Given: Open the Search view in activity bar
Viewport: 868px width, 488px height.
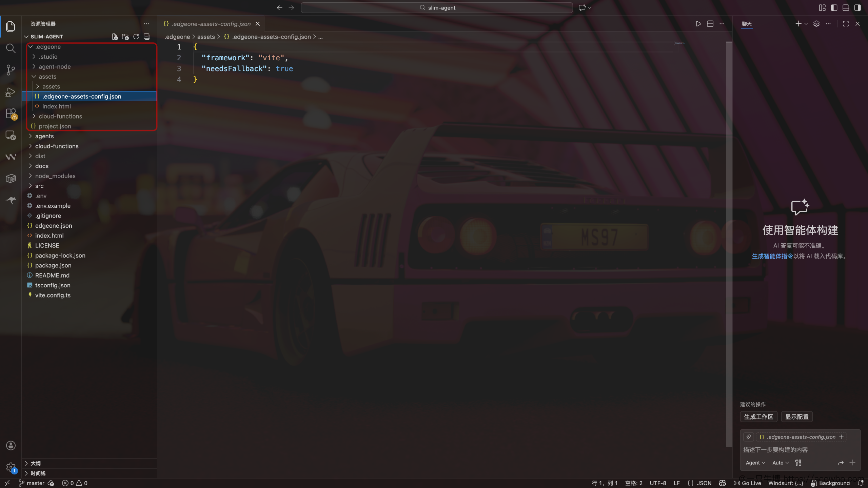Looking at the screenshot, I should 11,48.
